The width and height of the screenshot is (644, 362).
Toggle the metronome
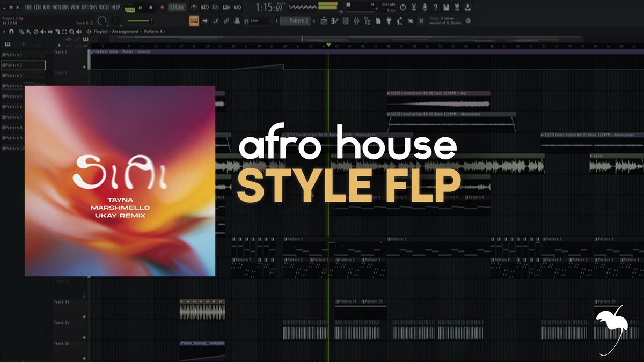click(x=194, y=8)
